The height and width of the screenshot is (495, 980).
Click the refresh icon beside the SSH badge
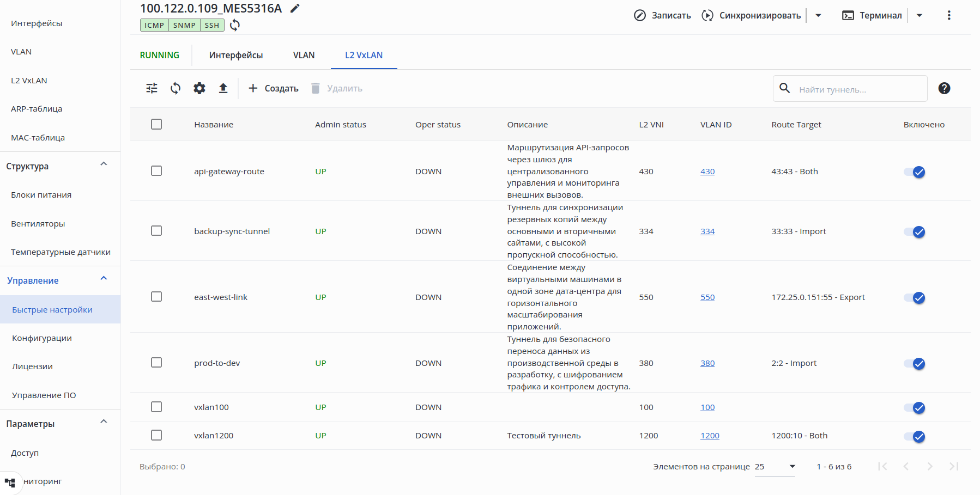pyautogui.click(x=235, y=25)
